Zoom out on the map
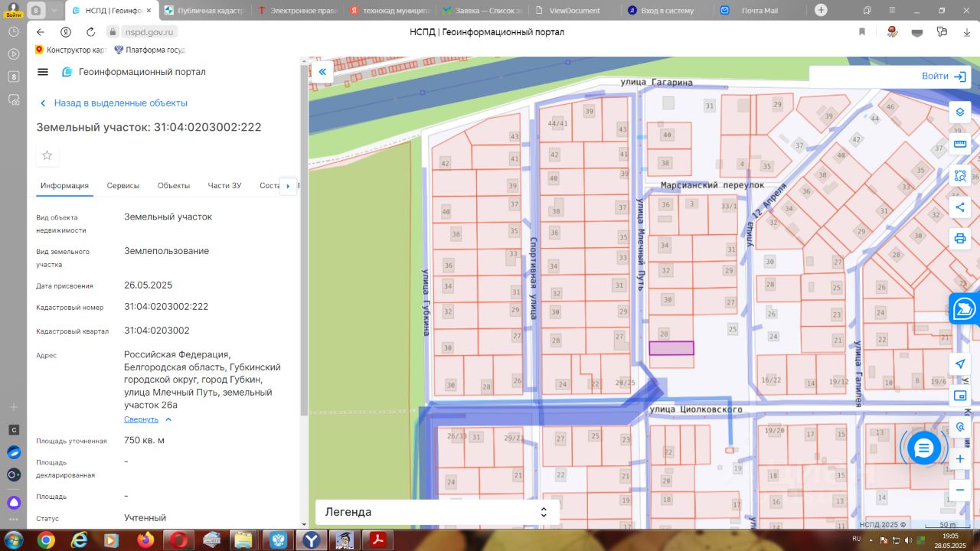Screen dimensions: 980x551 pos(960,489)
